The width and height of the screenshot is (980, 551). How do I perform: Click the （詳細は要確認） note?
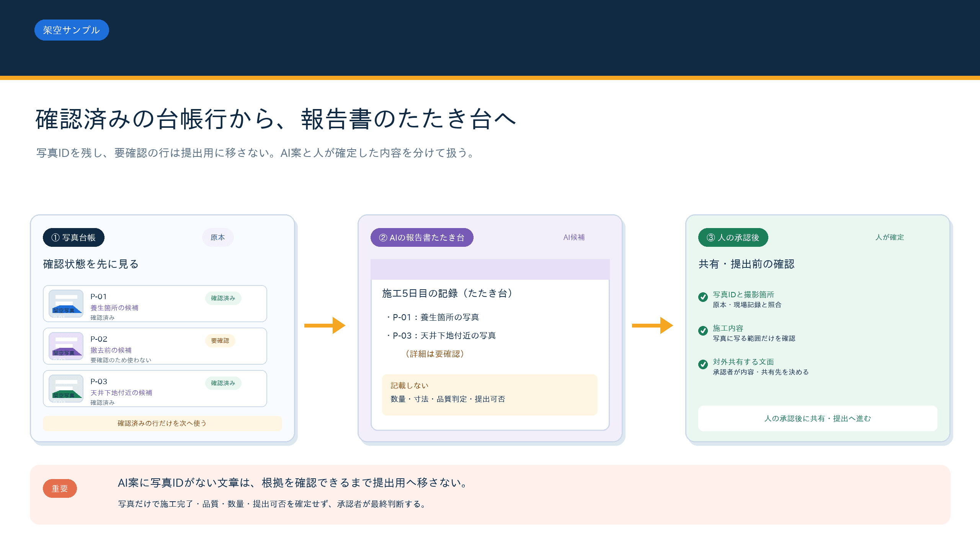point(435,354)
